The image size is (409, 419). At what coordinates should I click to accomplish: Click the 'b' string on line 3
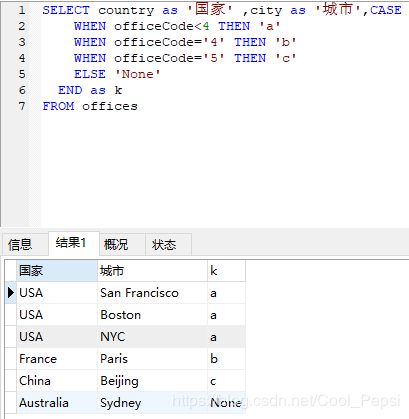click(286, 42)
